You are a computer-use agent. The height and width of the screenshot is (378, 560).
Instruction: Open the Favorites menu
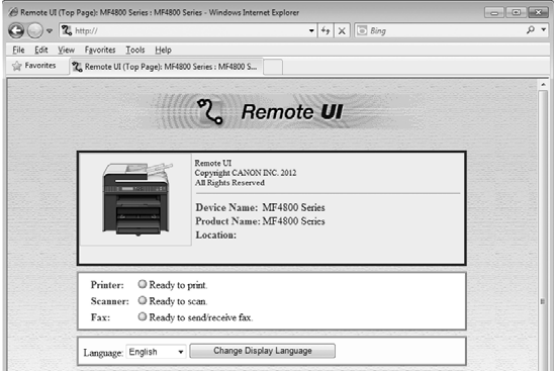tap(100, 50)
